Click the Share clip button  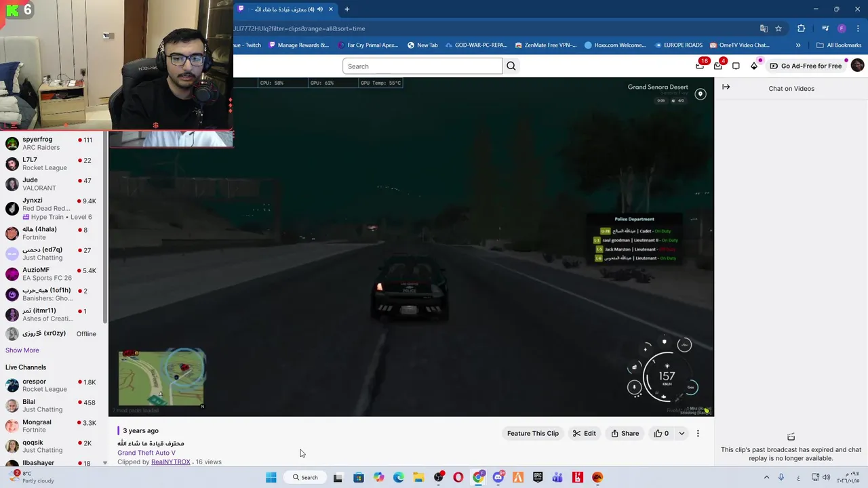(625, 433)
